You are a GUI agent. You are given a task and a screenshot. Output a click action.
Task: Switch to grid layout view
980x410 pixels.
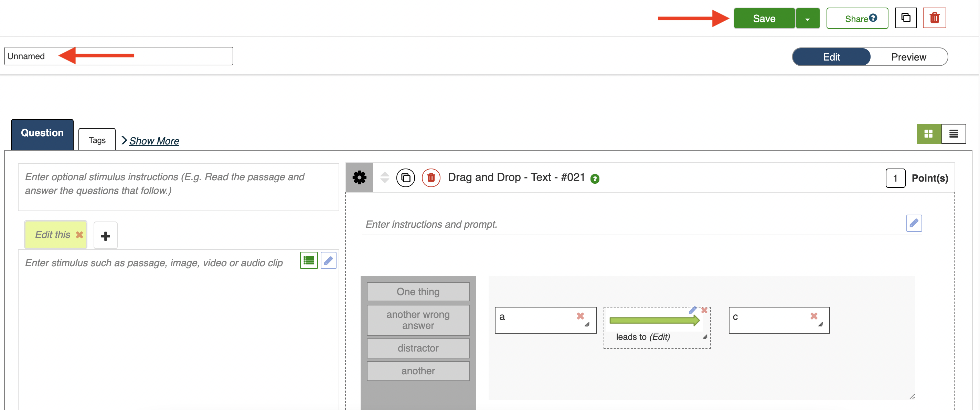pos(928,134)
